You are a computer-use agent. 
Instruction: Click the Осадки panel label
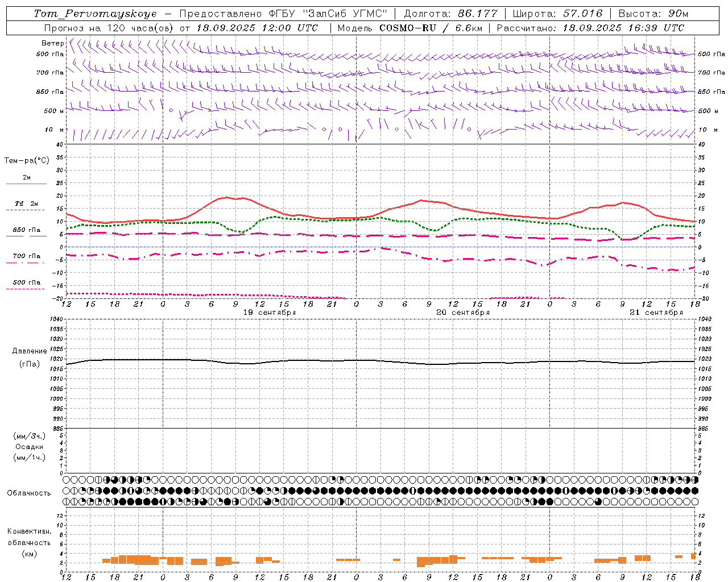[29, 447]
